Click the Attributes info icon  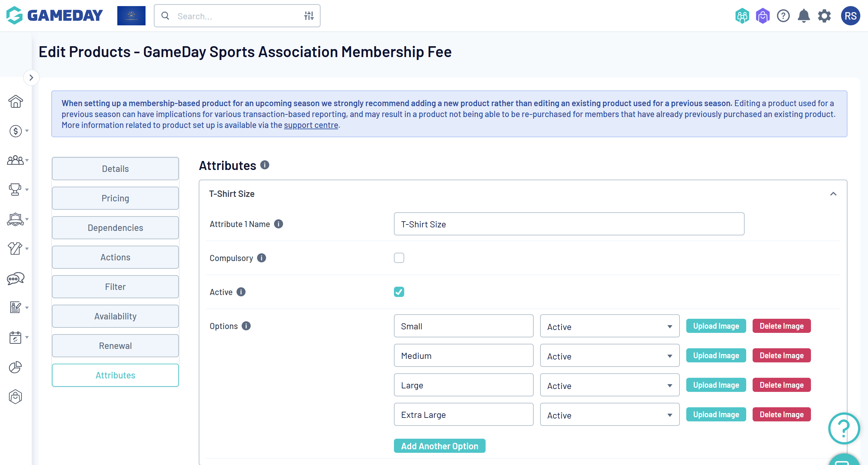tap(265, 165)
